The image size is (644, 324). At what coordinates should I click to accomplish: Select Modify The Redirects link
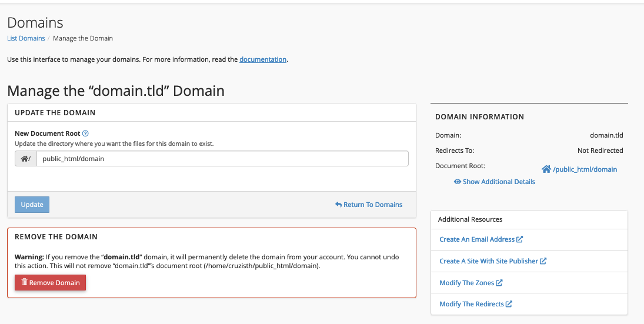click(472, 304)
